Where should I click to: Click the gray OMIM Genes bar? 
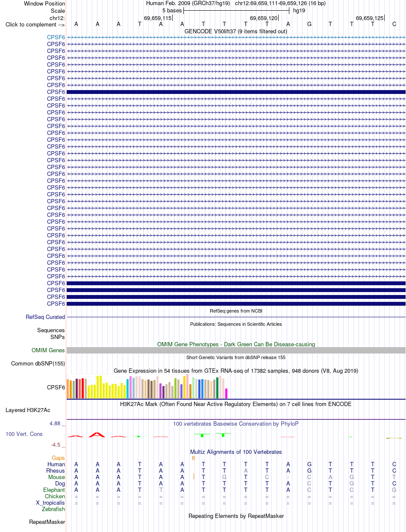[x=236, y=351]
